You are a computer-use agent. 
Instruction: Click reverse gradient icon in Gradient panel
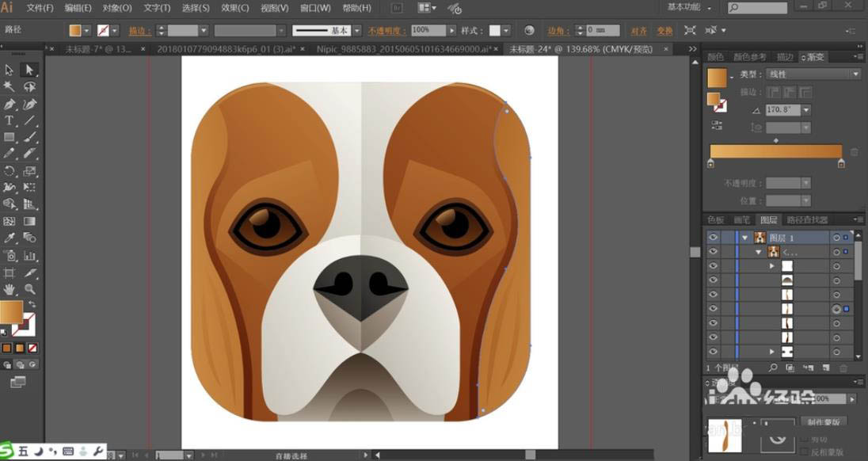[716, 126]
